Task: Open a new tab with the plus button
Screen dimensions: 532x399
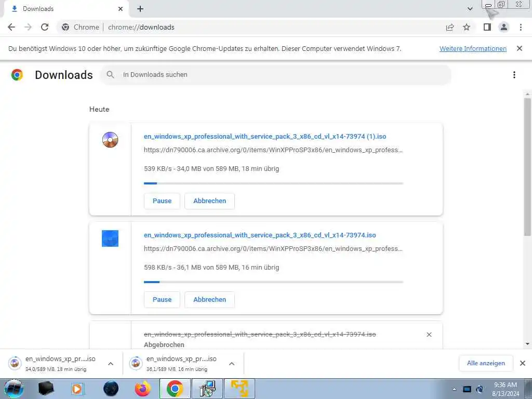Action: (x=140, y=9)
